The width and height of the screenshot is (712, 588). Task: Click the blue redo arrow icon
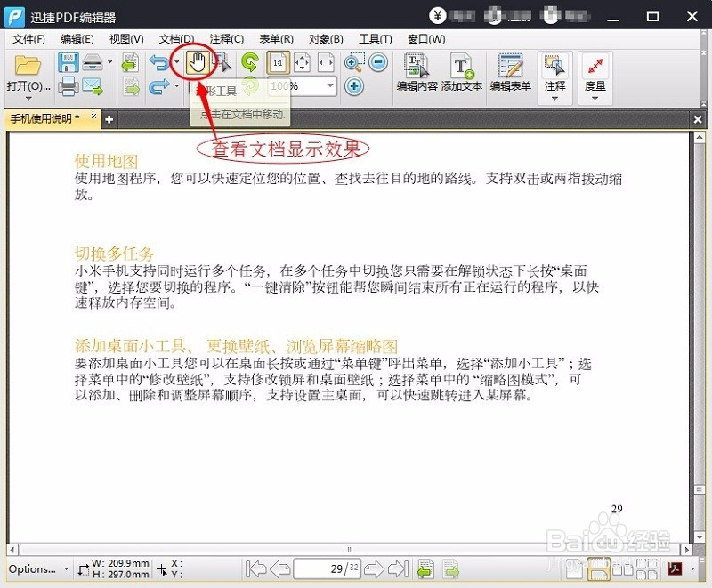159,86
